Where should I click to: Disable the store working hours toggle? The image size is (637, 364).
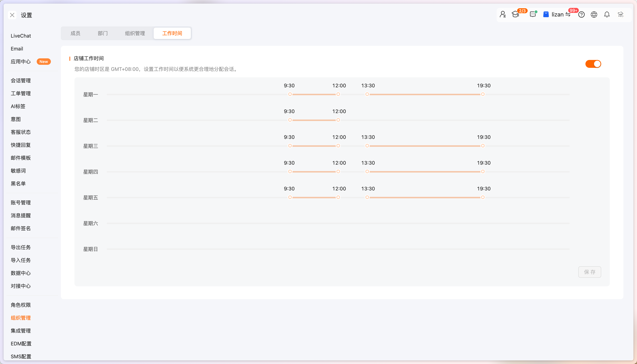(x=593, y=64)
